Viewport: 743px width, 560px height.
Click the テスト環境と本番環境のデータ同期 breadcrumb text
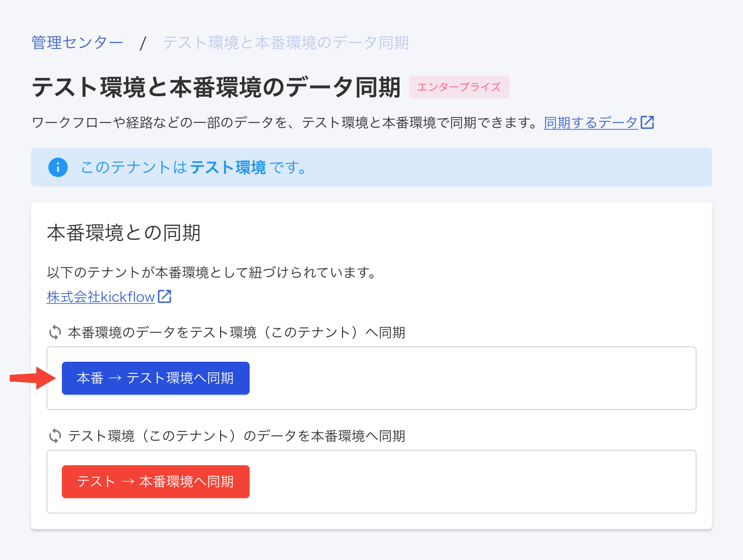286,43
